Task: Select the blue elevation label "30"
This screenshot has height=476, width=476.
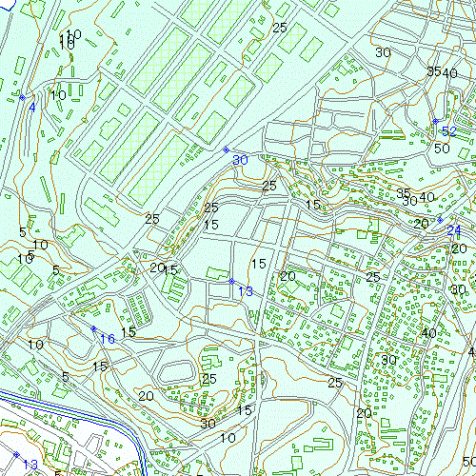Action: tap(240, 160)
